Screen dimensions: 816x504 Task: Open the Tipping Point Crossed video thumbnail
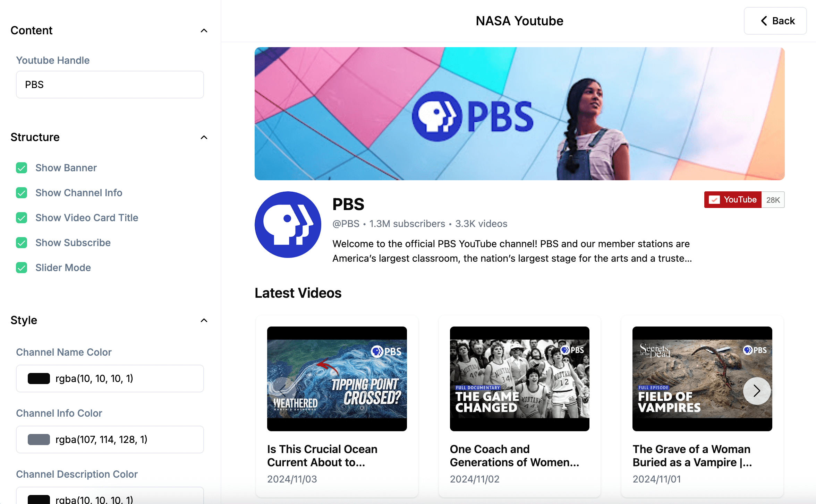tap(337, 379)
